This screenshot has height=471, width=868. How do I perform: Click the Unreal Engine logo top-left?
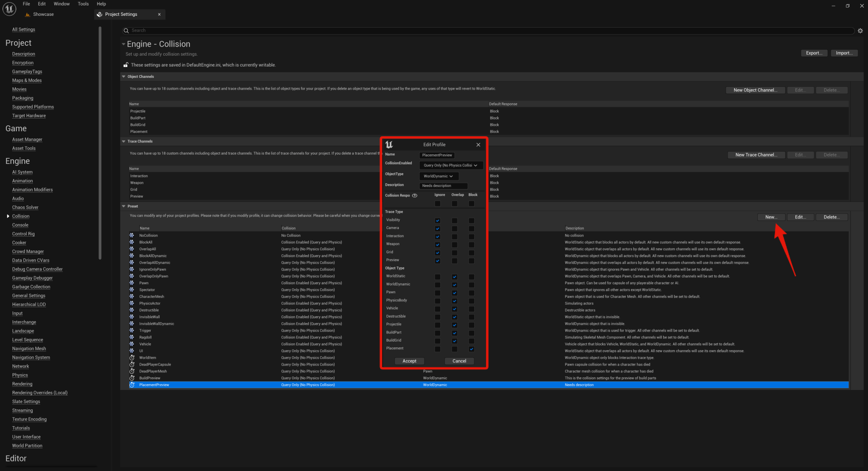coord(9,9)
